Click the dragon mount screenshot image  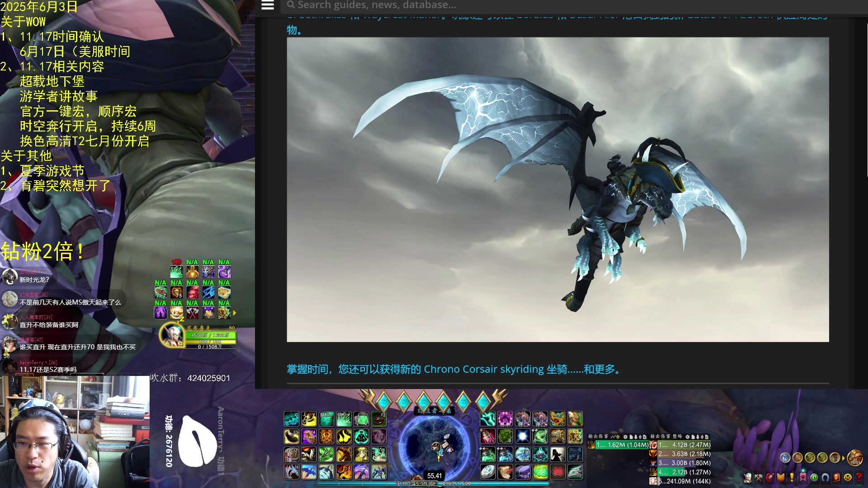point(557,189)
